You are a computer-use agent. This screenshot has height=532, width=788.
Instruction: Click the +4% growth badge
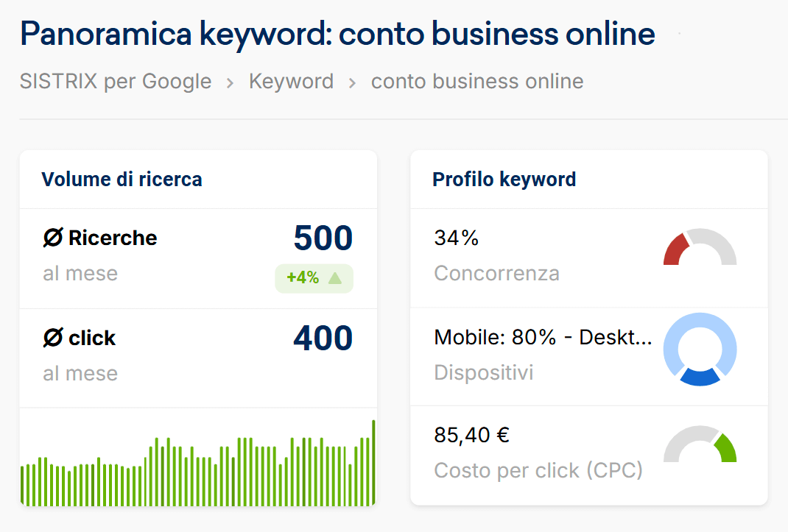pos(314,278)
